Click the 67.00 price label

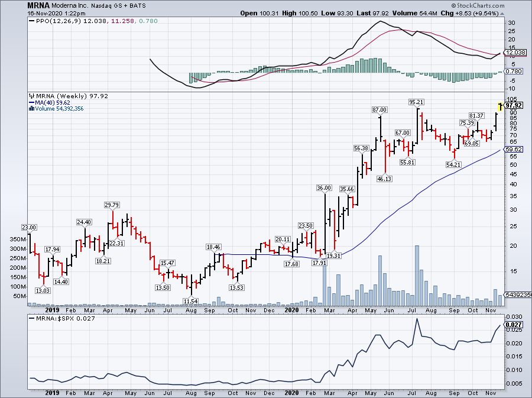coord(403,132)
